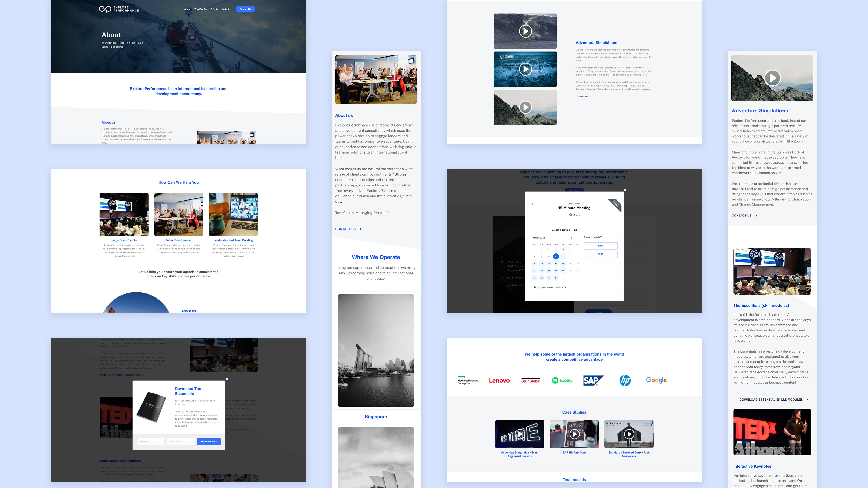Select the 15 minute meeting duration toggle
This screenshot has height=488, width=868.
click(x=575, y=215)
